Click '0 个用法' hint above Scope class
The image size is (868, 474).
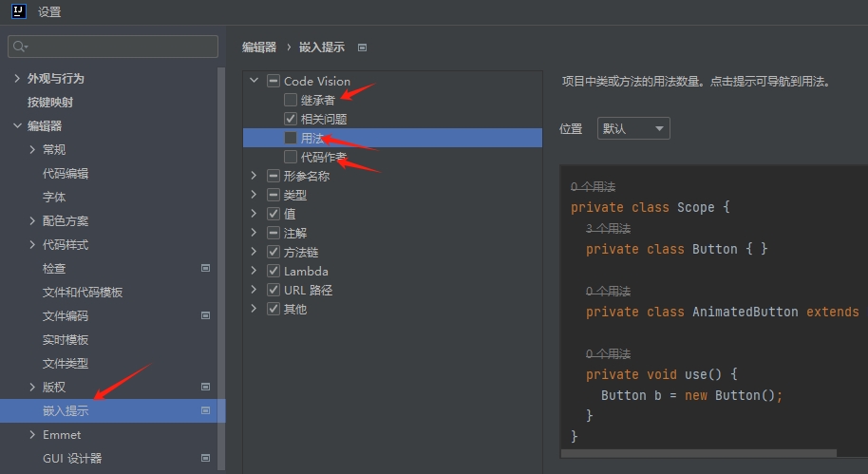pos(593,187)
